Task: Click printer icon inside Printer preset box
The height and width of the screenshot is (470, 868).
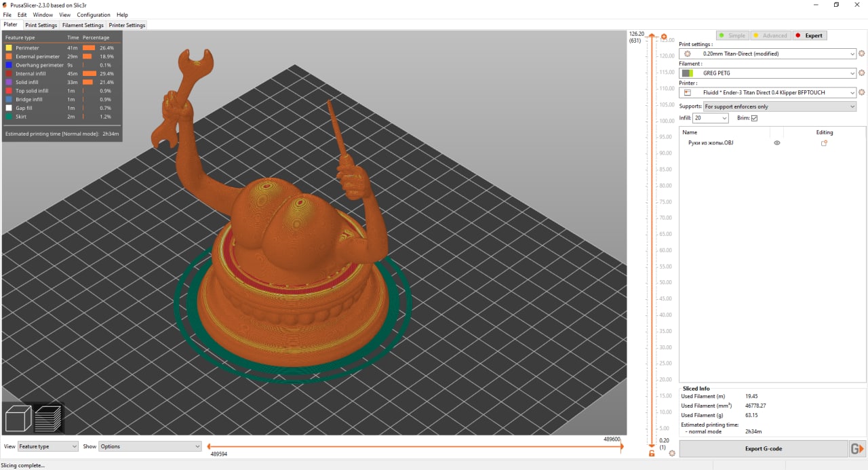Action: tap(688, 92)
